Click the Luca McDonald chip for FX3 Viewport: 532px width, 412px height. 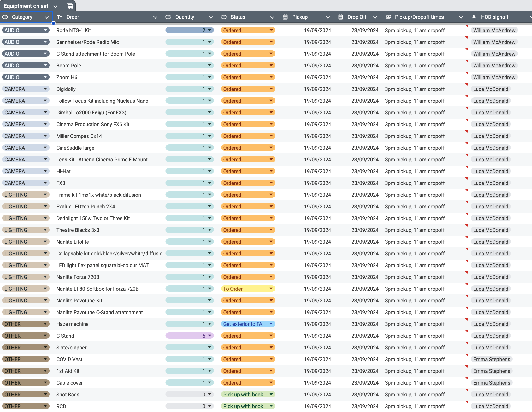(490, 183)
